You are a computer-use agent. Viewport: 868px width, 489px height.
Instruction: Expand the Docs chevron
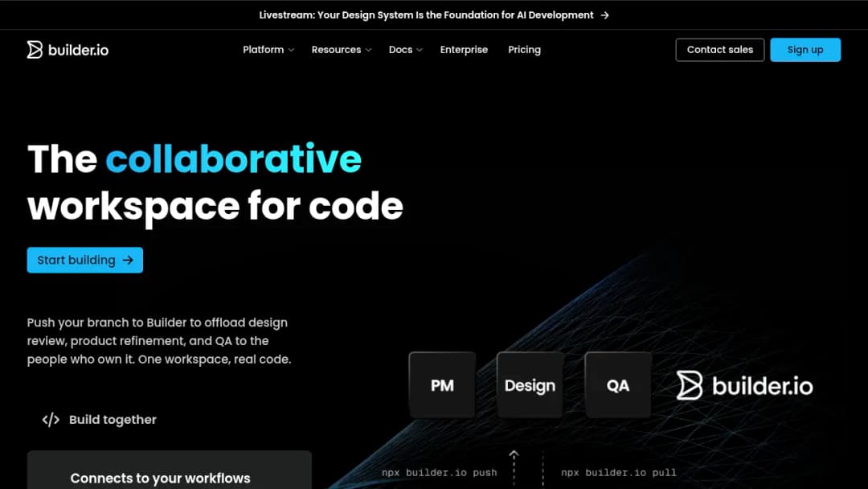(x=420, y=50)
